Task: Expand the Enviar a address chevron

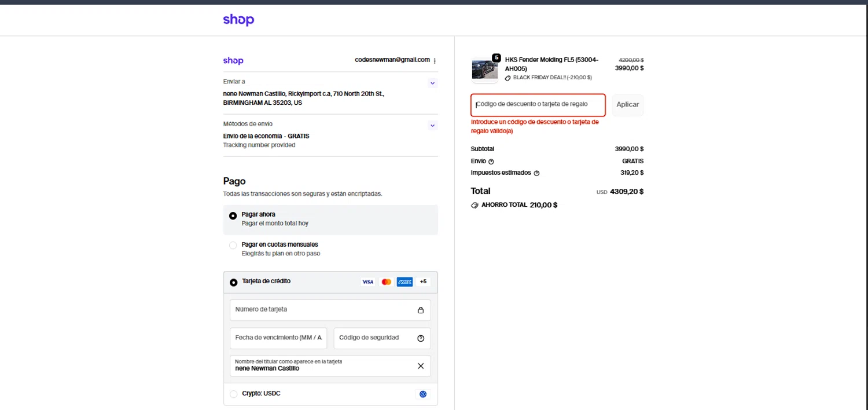Action: [432, 83]
